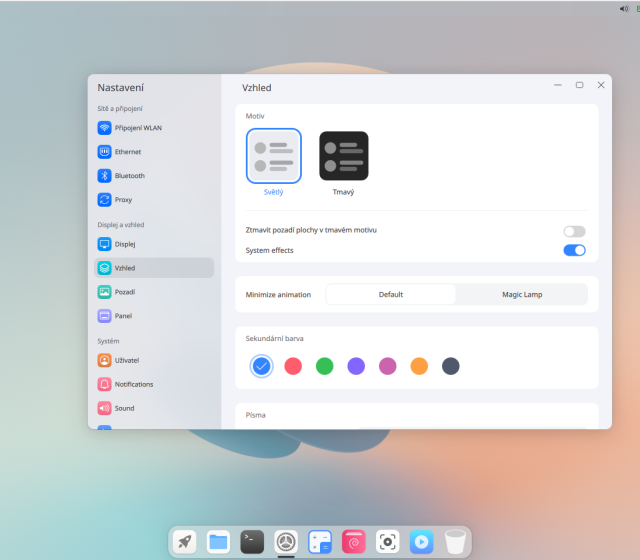Screen dimensions: 640x560
Task: Launch the terminal from the dock
Action: click(x=252, y=542)
